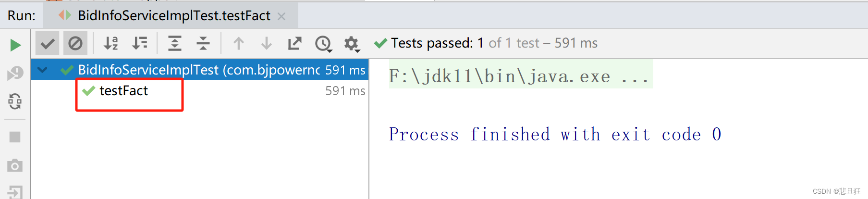Click the Stop process button
This screenshot has width=868, height=199.
[15, 137]
